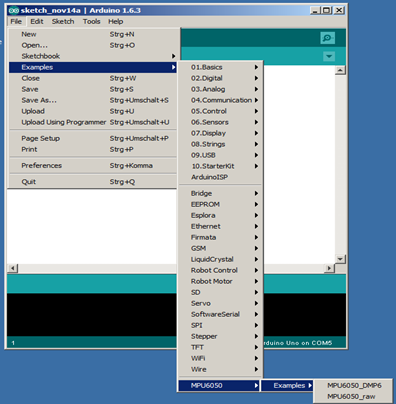Expand the SD library examples
Screen dimensions: 396x404
(220, 292)
